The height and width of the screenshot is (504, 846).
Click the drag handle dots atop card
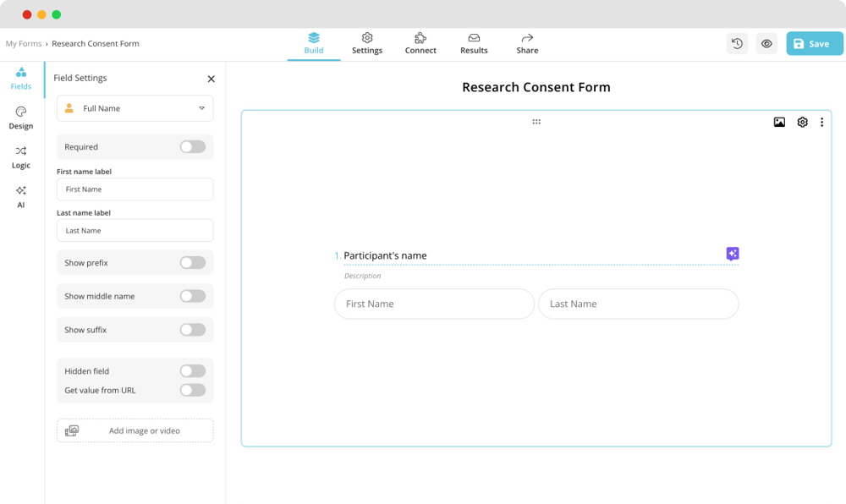[536, 123]
